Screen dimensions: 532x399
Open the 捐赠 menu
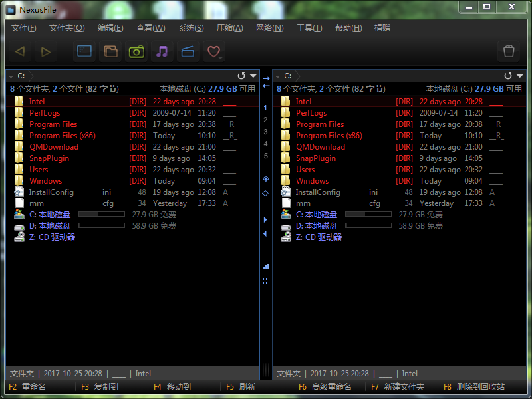tap(382, 28)
